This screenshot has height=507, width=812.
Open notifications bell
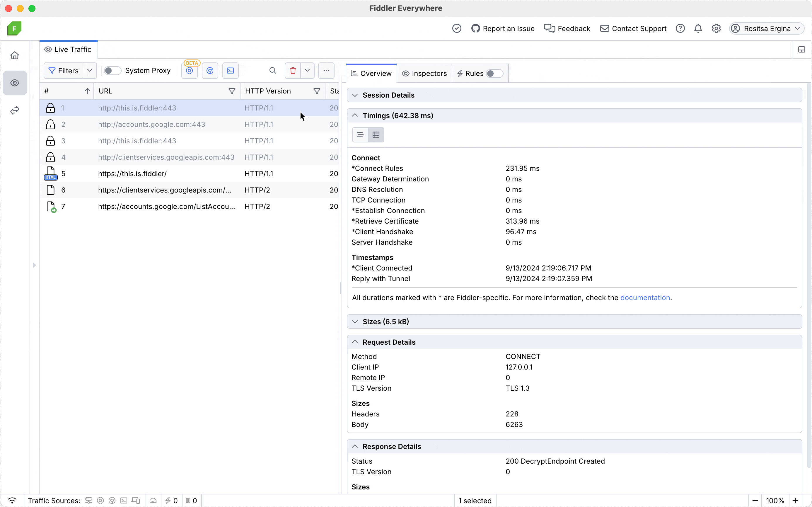point(698,28)
